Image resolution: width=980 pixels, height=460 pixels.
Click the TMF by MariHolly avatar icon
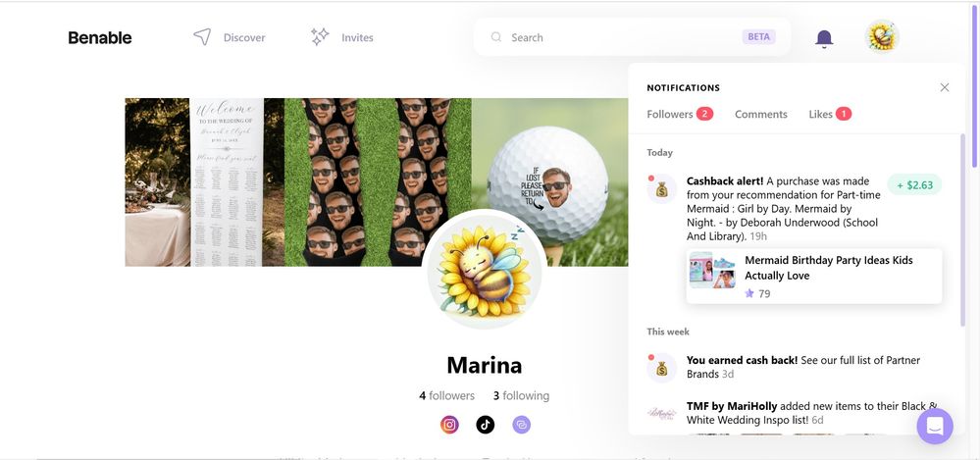point(662,413)
